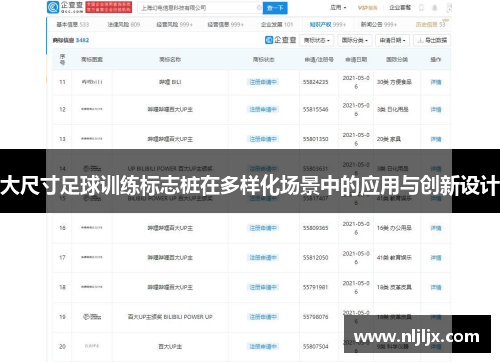The image size is (500, 362).
Task: Clear the company search field text
Action: pyautogui.click(x=259, y=8)
